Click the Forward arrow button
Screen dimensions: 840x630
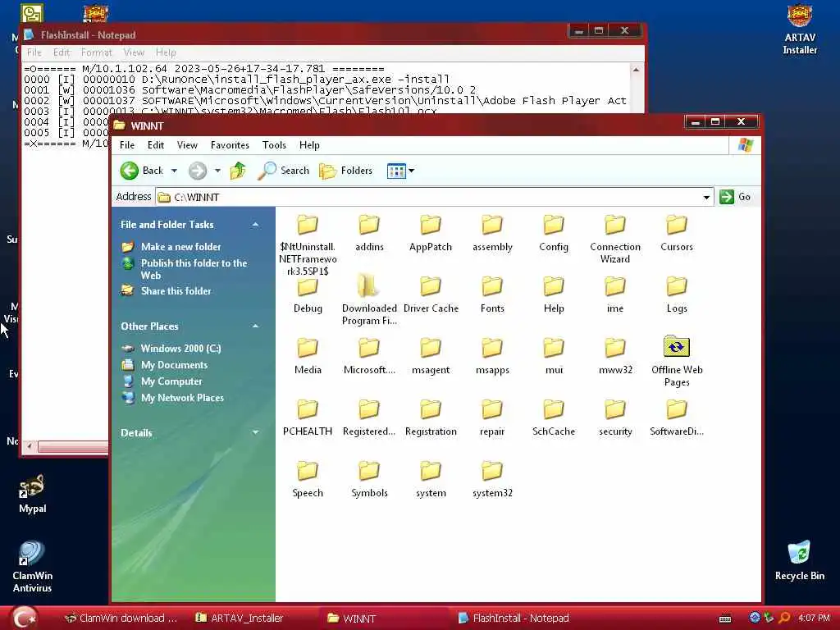pos(197,171)
